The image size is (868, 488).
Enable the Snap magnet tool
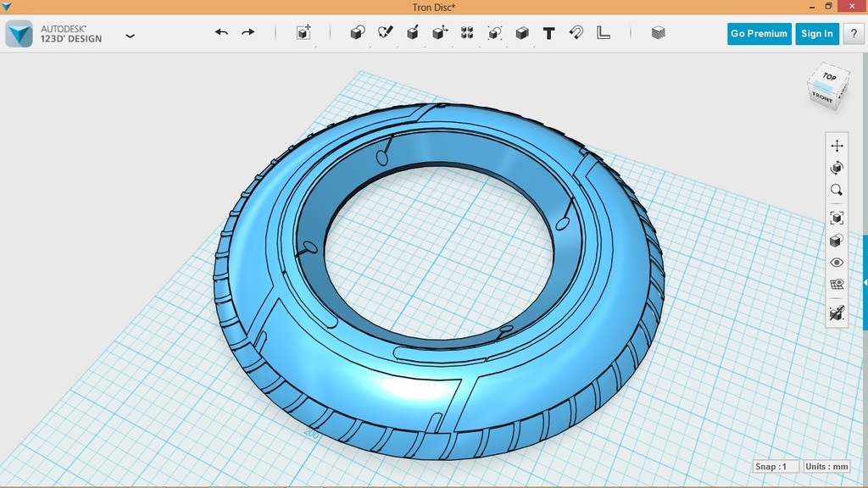(x=576, y=32)
